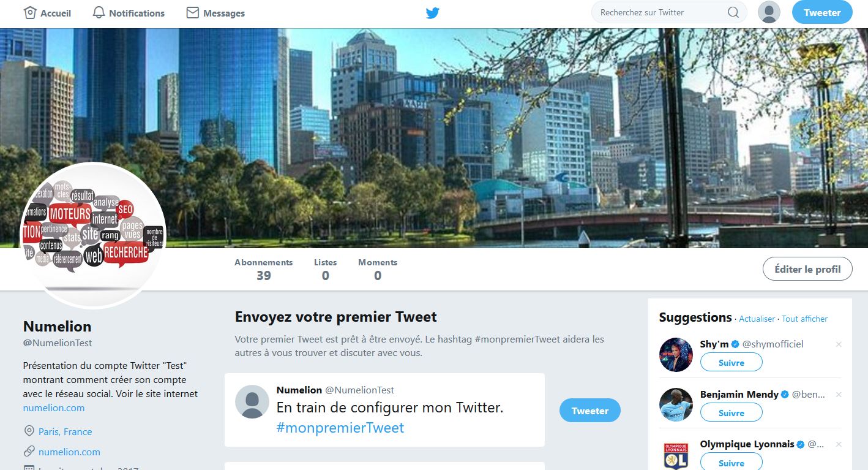Click the Twitter bird logo

point(433,12)
